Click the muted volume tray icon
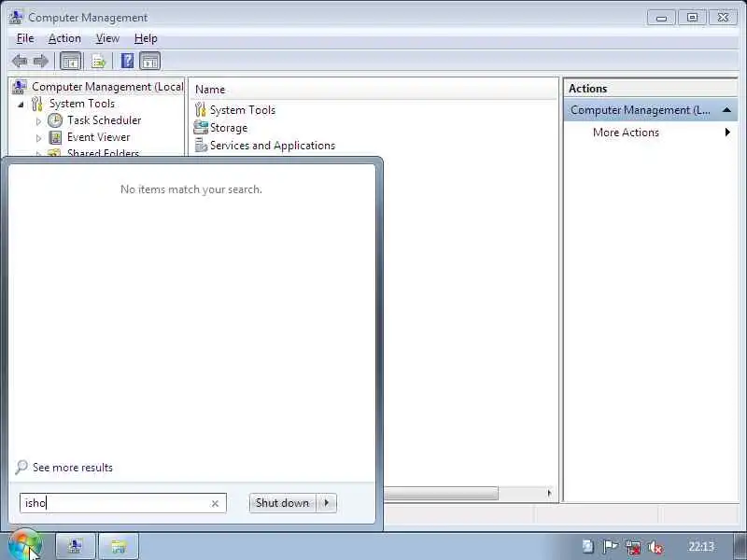The width and height of the screenshot is (747, 560). (x=655, y=547)
